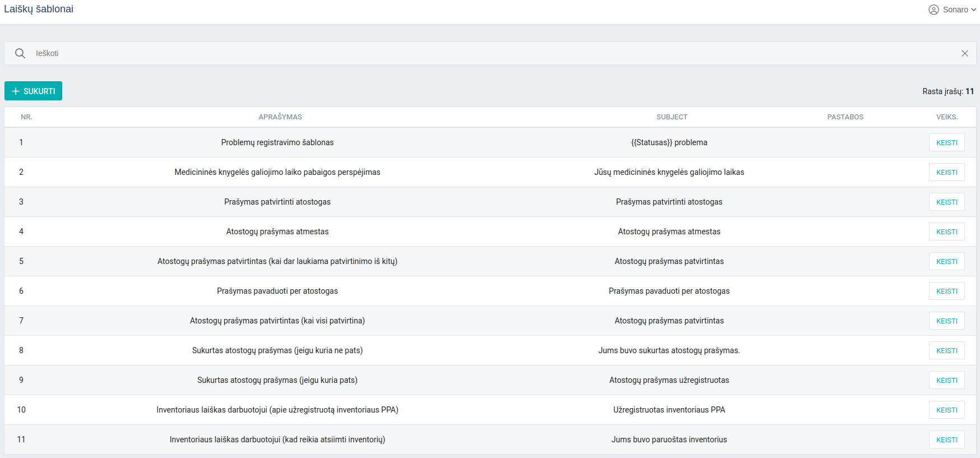Click the Sonaro user profile icon

(x=933, y=10)
